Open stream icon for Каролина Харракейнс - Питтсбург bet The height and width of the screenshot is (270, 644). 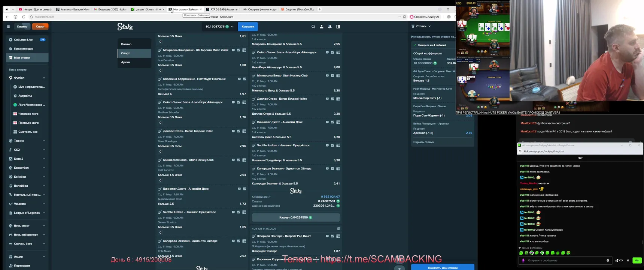239,79
